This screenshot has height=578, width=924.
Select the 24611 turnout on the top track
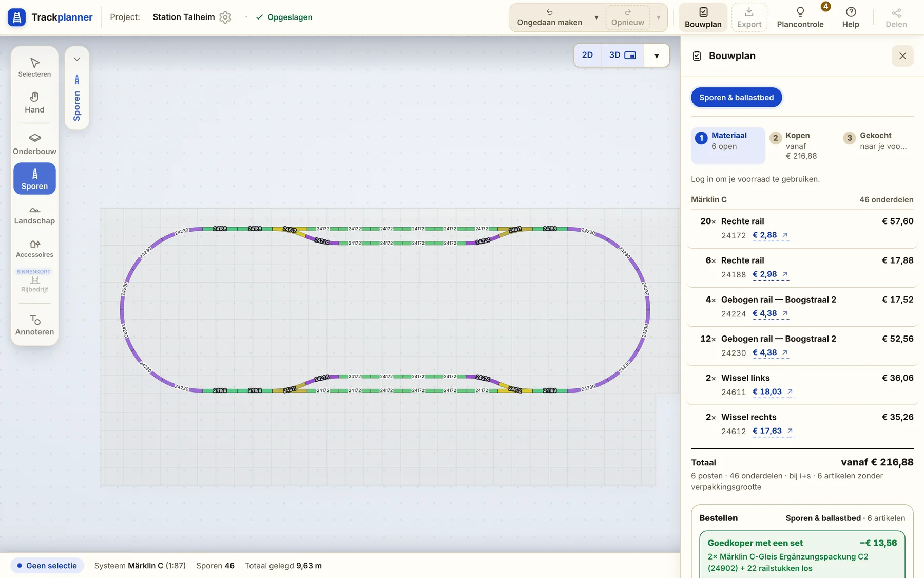515,230
